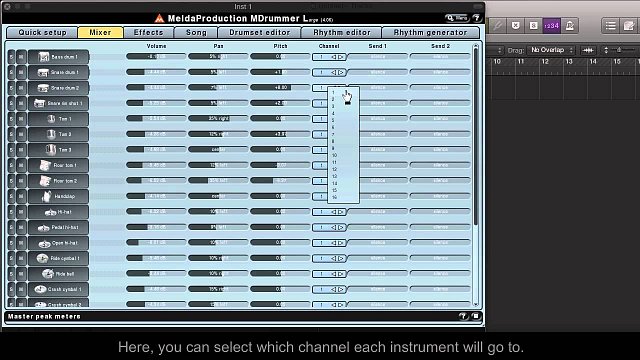Open the Snare drum 1 channel selector

329,73
